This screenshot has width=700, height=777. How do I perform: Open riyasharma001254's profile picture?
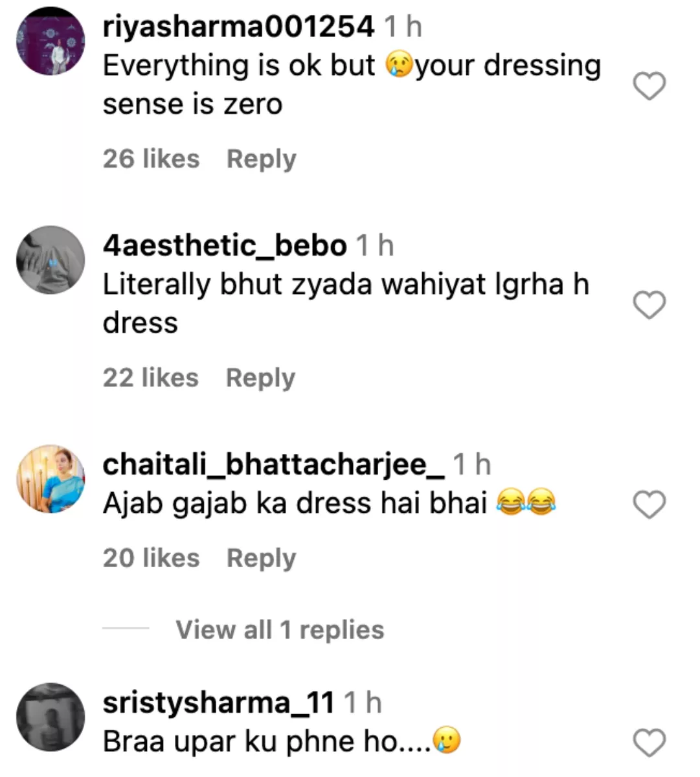pyautogui.click(x=51, y=42)
